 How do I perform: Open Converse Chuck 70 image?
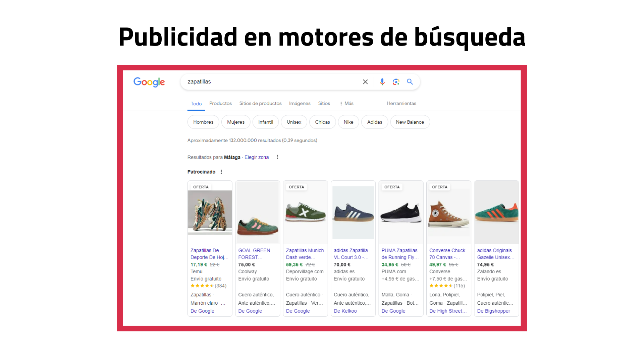(449, 213)
